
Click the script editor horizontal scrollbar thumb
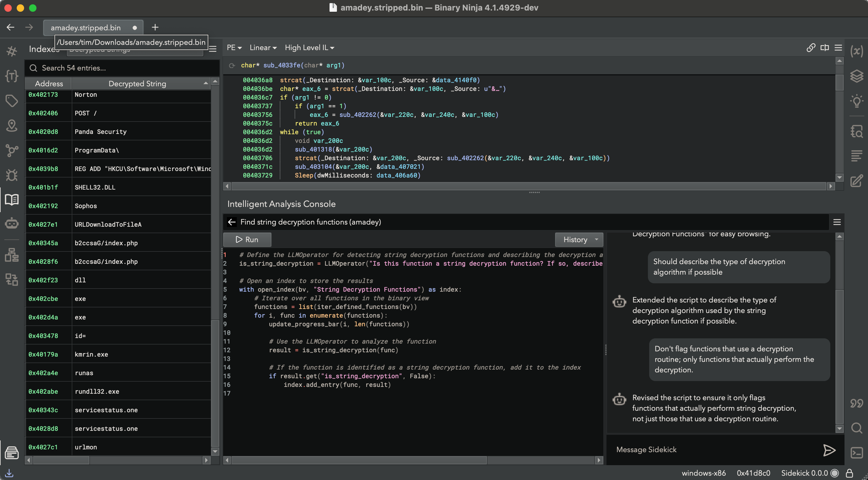(359, 460)
